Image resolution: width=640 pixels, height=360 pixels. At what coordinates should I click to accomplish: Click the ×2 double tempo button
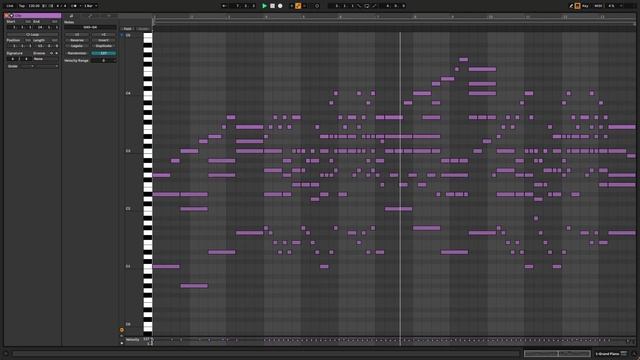104,35
